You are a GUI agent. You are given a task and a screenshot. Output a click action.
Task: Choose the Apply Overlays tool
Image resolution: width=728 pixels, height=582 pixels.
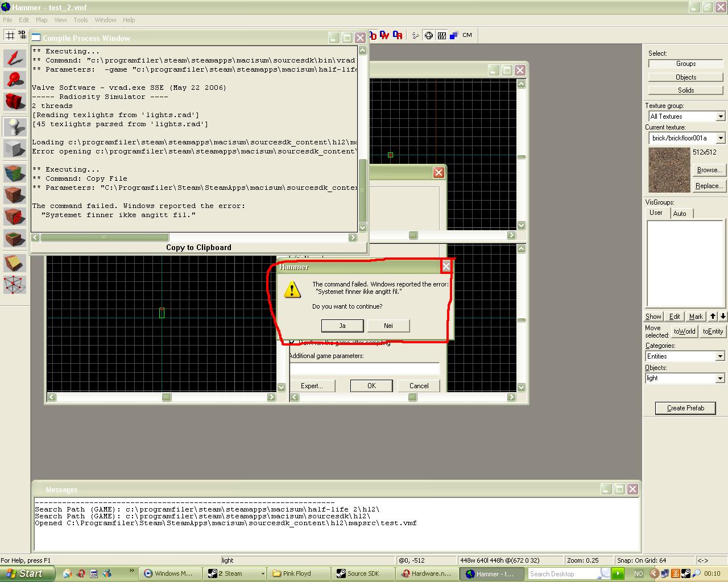(15, 239)
